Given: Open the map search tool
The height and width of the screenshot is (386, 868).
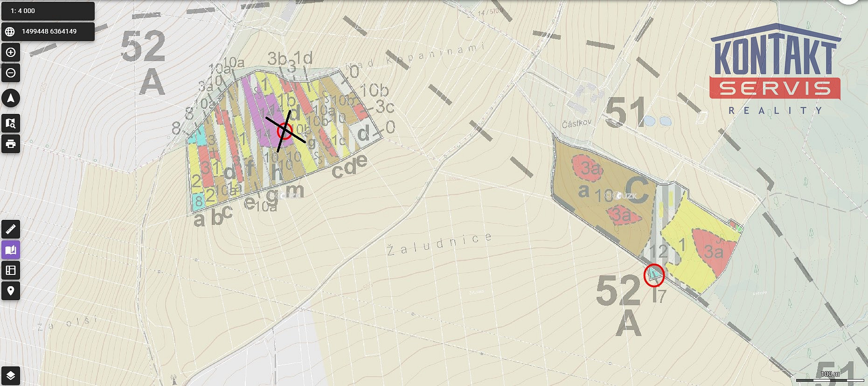Looking at the screenshot, I should pyautogui.click(x=11, y=123).
